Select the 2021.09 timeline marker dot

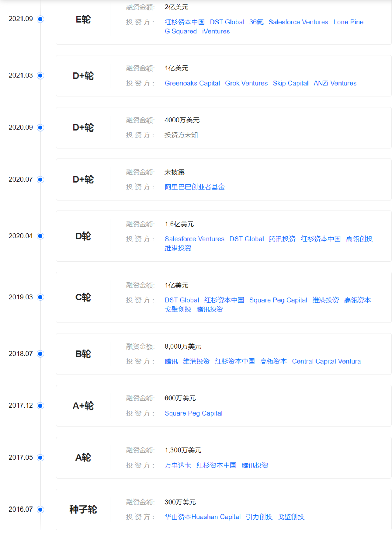(x=40, y=19)
